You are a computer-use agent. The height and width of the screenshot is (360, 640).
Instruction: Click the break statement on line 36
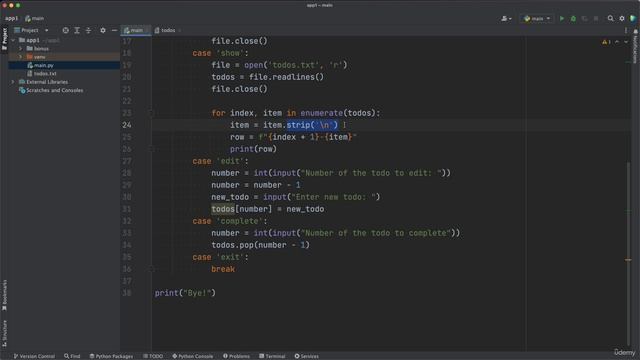[223, 269]
